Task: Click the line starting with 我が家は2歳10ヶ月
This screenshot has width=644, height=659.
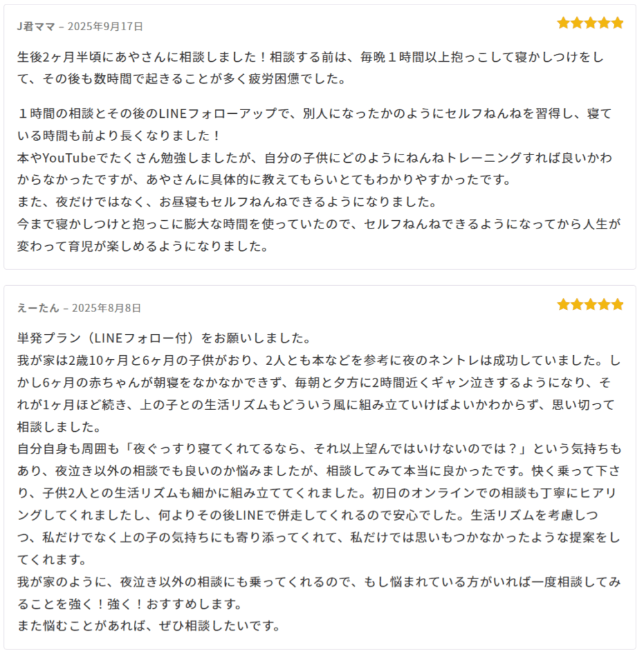Action: tap(318, 360)
